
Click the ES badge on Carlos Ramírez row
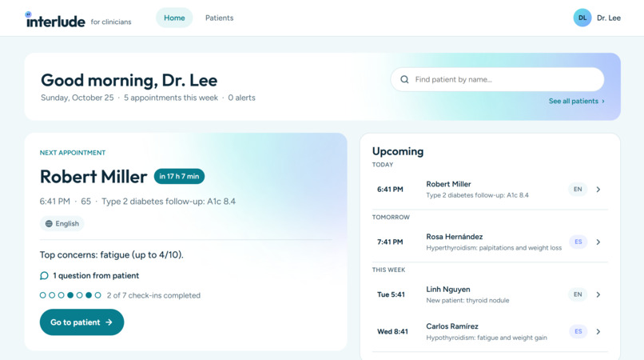[x=578, y=332]
